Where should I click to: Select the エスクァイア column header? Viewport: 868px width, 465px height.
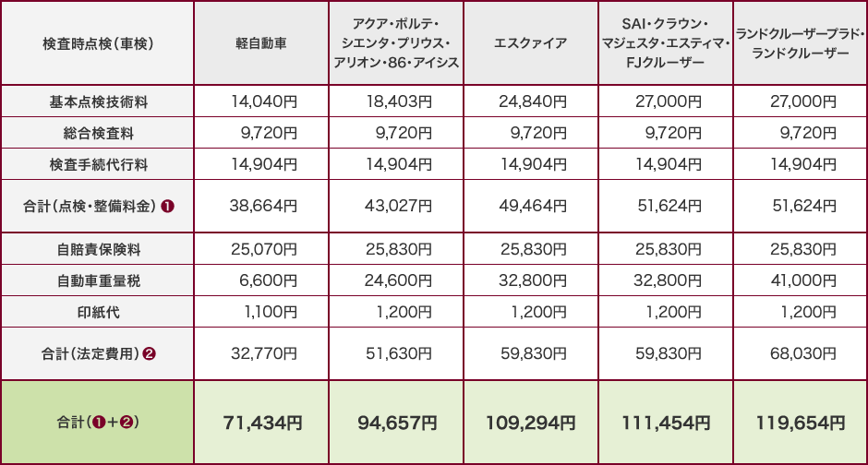[531, 43]
